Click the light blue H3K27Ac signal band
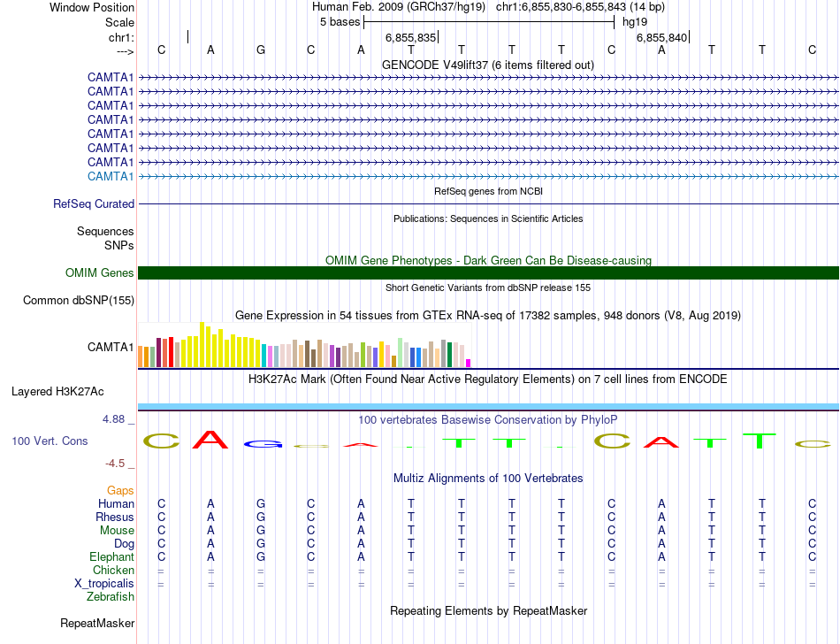 tap(488, 407)
